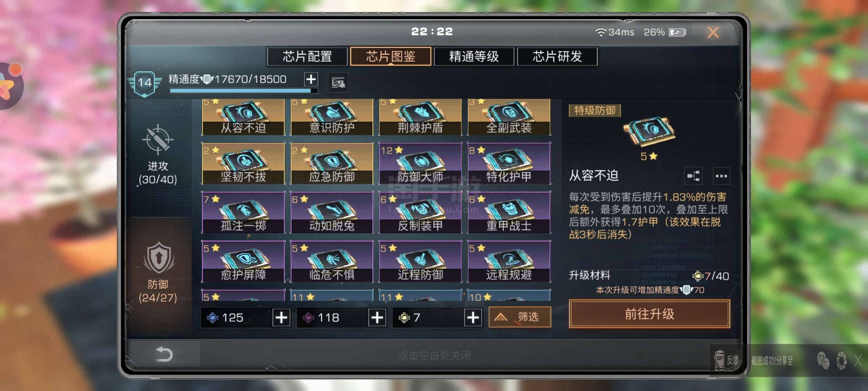Tap the mastery info icon beside plus
The image size is (868, 391).
(x=338, y=83)
